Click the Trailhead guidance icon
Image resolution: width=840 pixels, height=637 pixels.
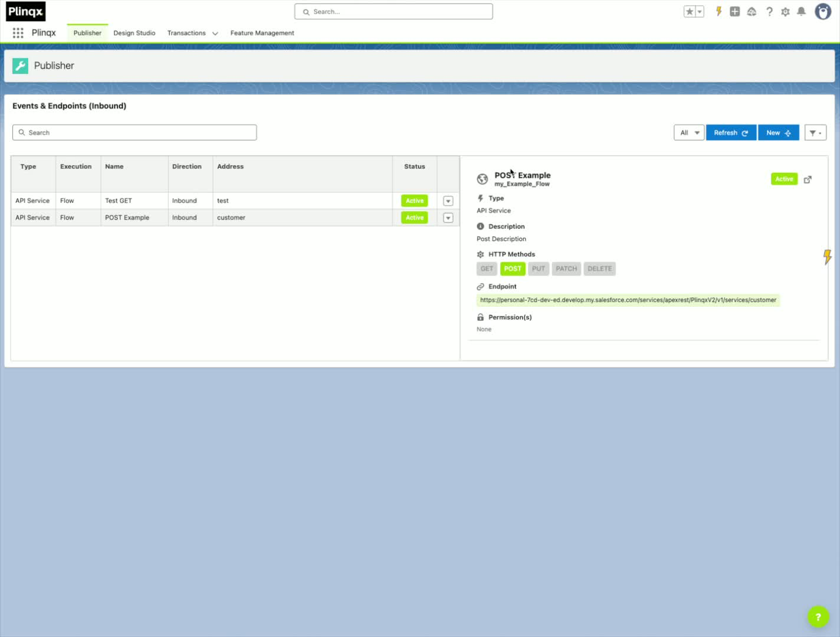pos(752,11)
